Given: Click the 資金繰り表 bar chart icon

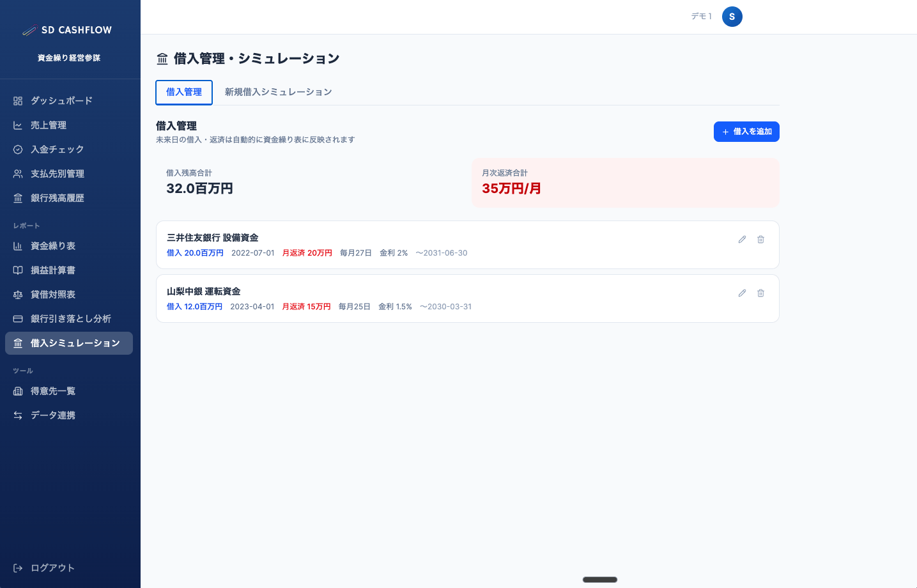Looking at the screenshot, I should pyautogui.click(x=18, y=246).
